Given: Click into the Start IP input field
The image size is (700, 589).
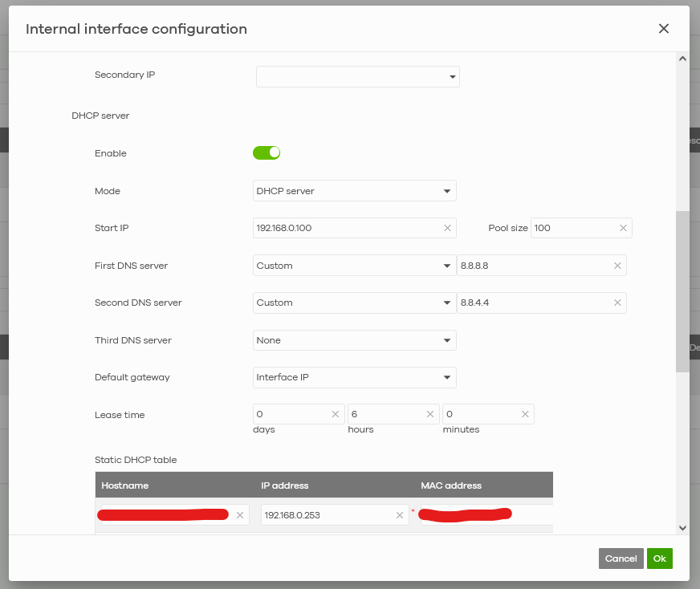Looking at the screenshot, I should click(x=347, y=228).
